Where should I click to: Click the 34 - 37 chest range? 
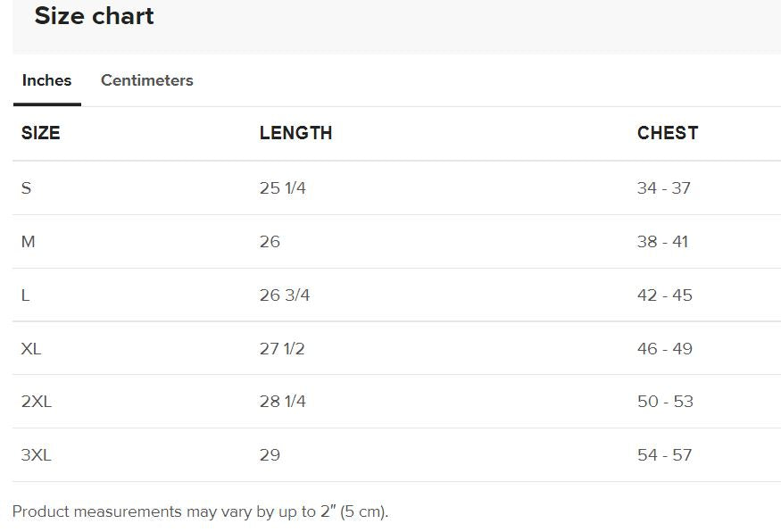663,188
